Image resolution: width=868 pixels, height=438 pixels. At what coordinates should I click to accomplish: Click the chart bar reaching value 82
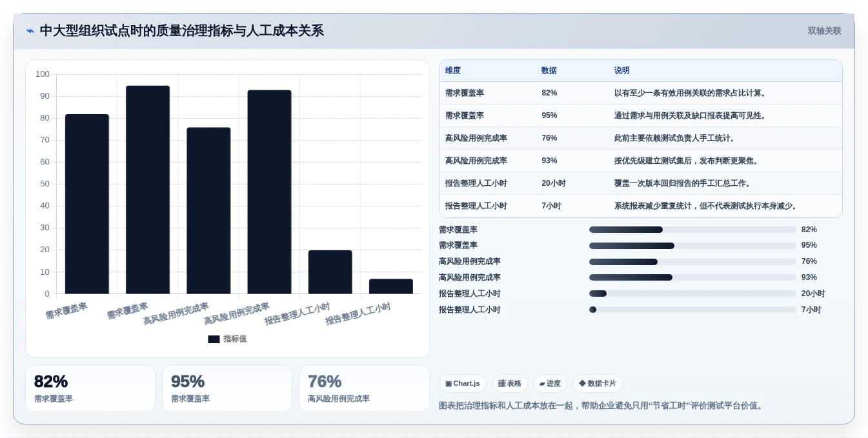coord(87,204)
